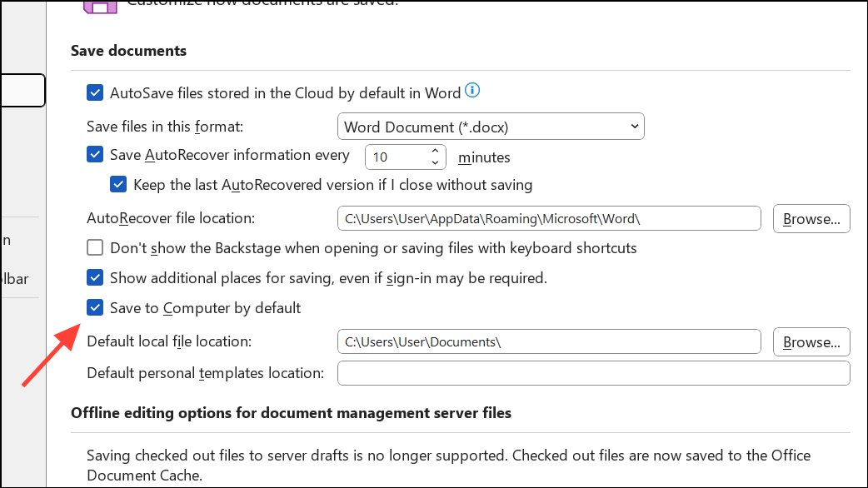Disable AutoSave files stored in the Cloud
The image size is (868, 488).
coord(95,92)
